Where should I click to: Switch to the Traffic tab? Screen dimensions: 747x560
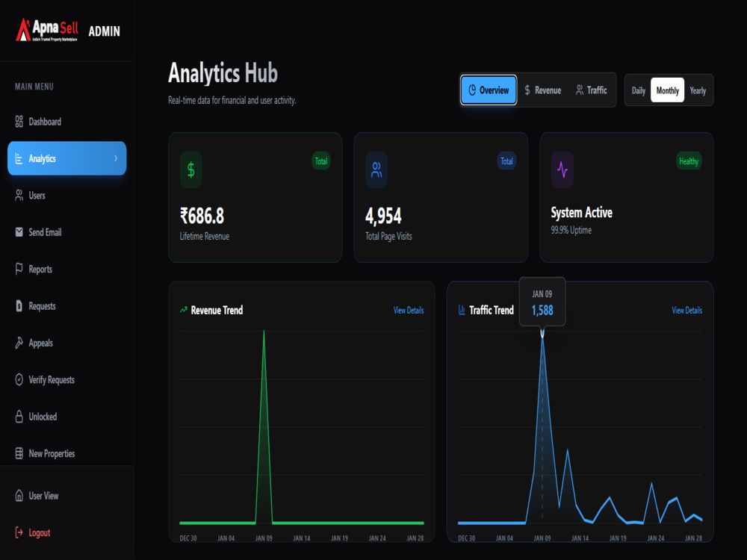click(591, 90)
